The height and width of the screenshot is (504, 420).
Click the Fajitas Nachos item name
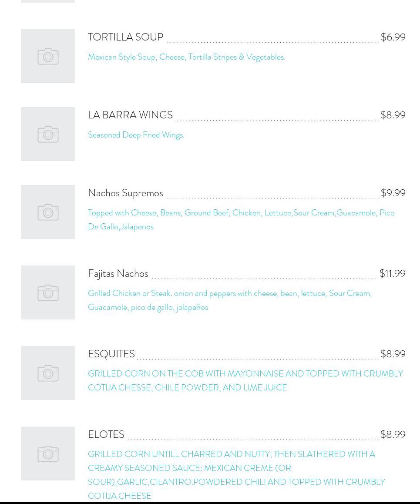click(x=118, y=274)
